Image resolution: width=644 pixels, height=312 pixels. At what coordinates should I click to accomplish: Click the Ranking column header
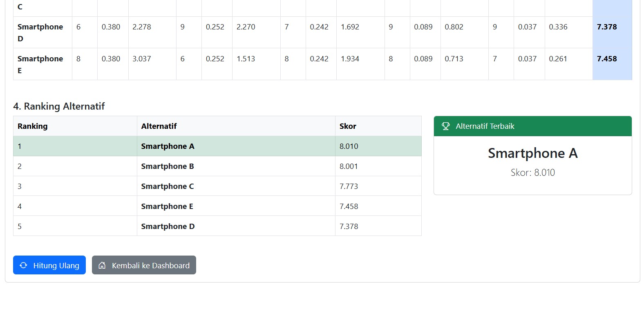33,126
